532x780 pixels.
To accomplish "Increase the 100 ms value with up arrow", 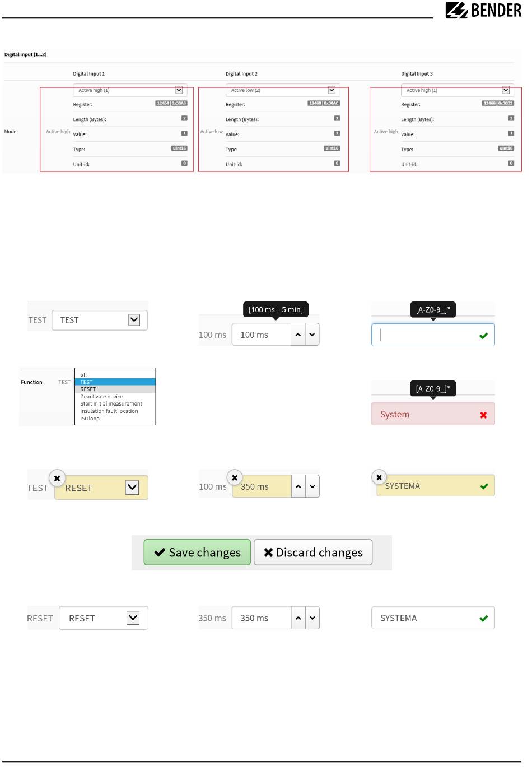I will coord(298,335).
